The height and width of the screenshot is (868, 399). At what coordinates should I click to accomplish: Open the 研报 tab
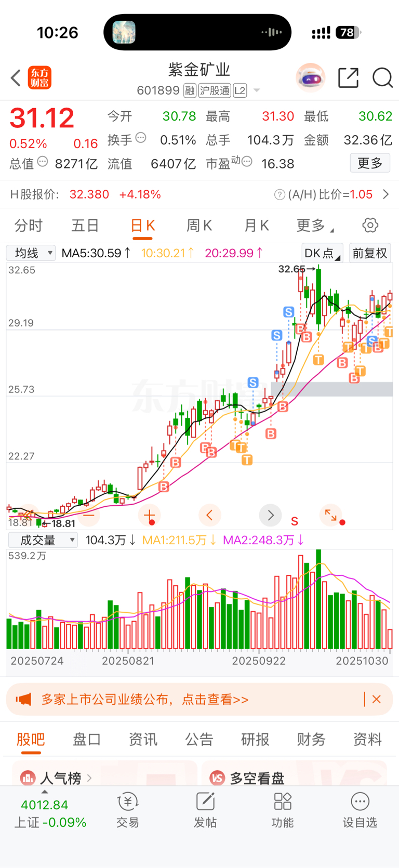[x=255, y=739]
